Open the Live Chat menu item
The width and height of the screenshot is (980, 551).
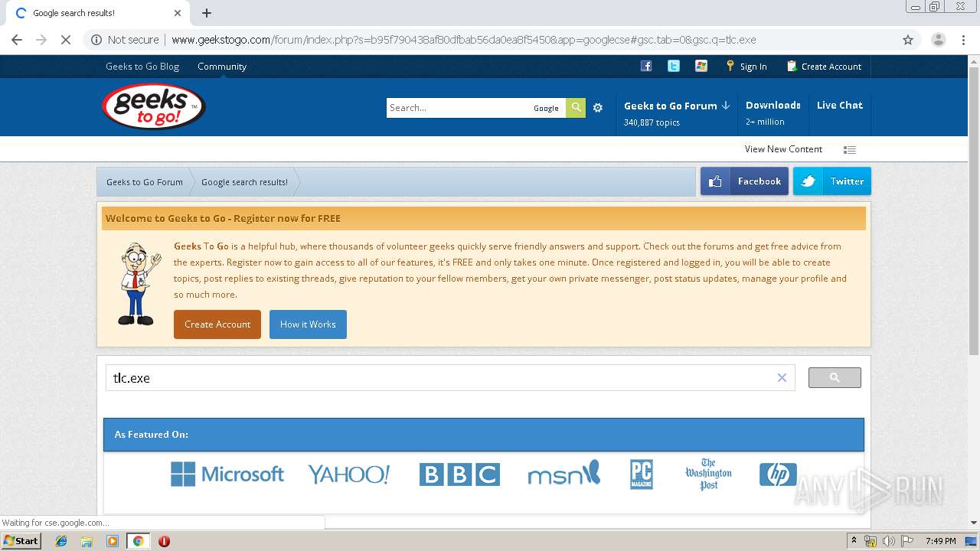840,106
